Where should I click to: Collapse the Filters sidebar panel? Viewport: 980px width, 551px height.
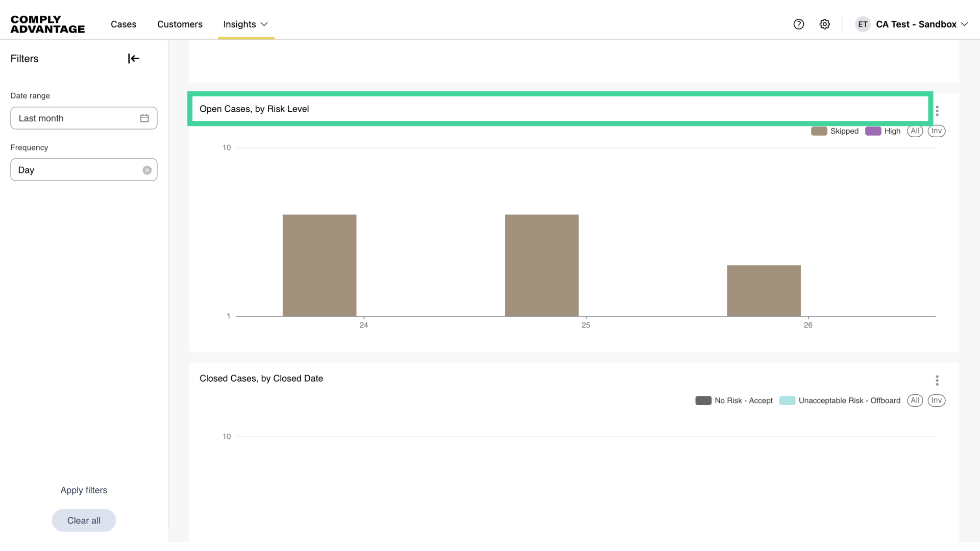coord(133,59)
